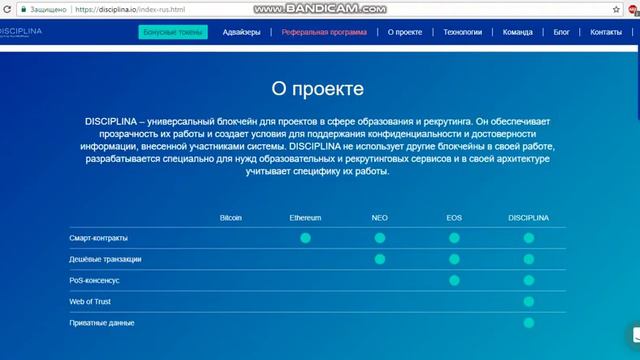Navigate to the Команда section
640x360 pixels.
518,32
